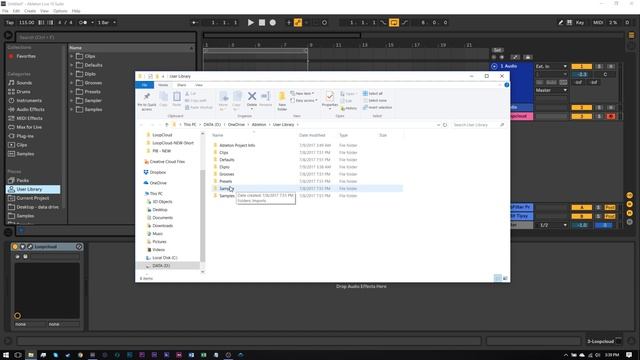
Task: Expand the Grooves folder in Ableton browser
Action: coord(72,83)
